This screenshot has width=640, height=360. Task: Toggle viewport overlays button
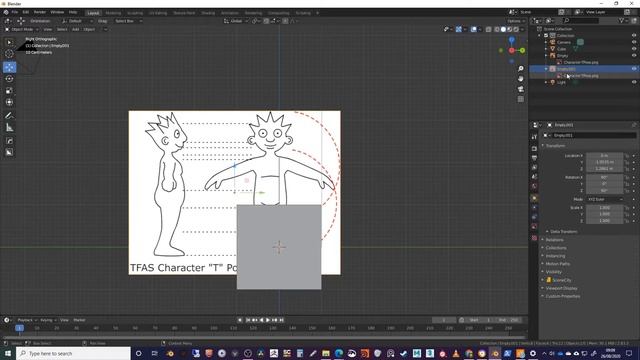(x=473, y=29)
